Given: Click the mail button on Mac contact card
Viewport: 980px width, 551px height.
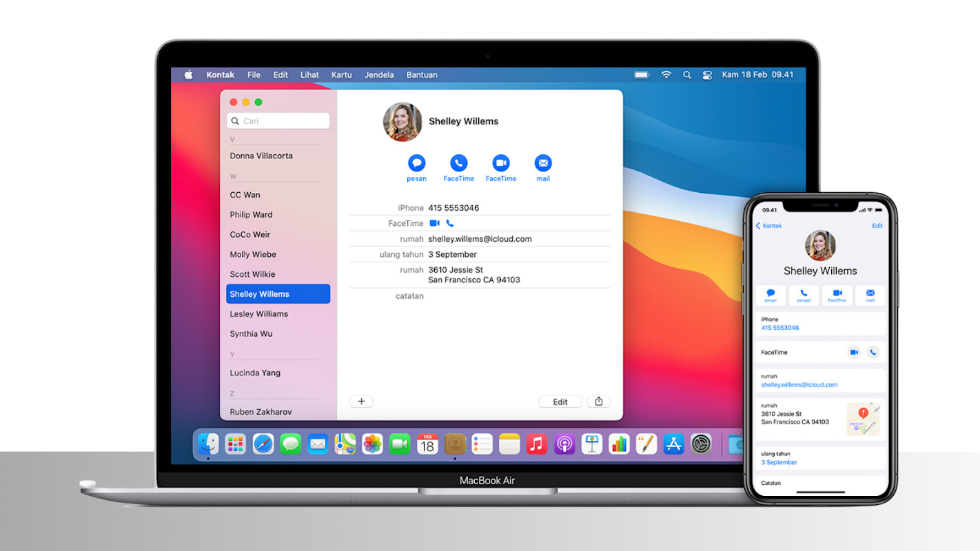Looking at the screenshot, I should [543, 163].
